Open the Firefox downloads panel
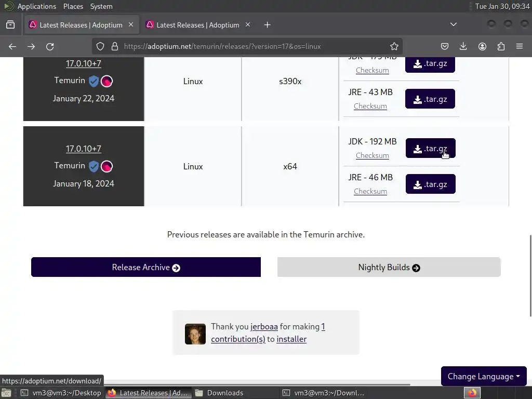Screen dimensions: 532x399 click(x=463, y=46)
